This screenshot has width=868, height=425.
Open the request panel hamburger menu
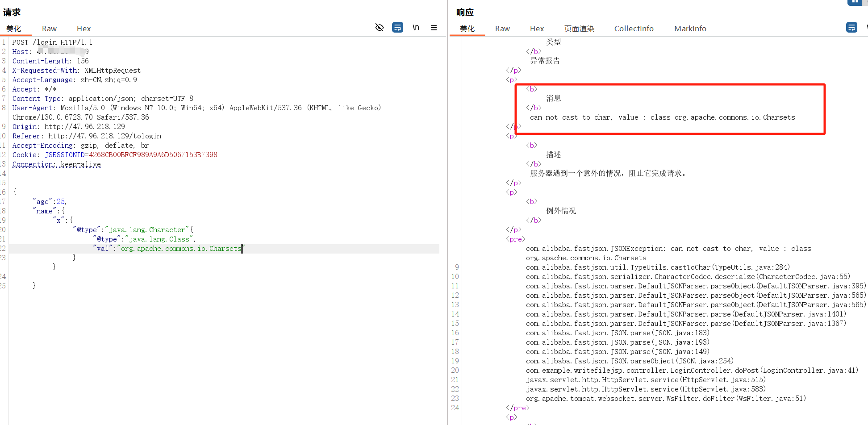[x=434, y=28]
